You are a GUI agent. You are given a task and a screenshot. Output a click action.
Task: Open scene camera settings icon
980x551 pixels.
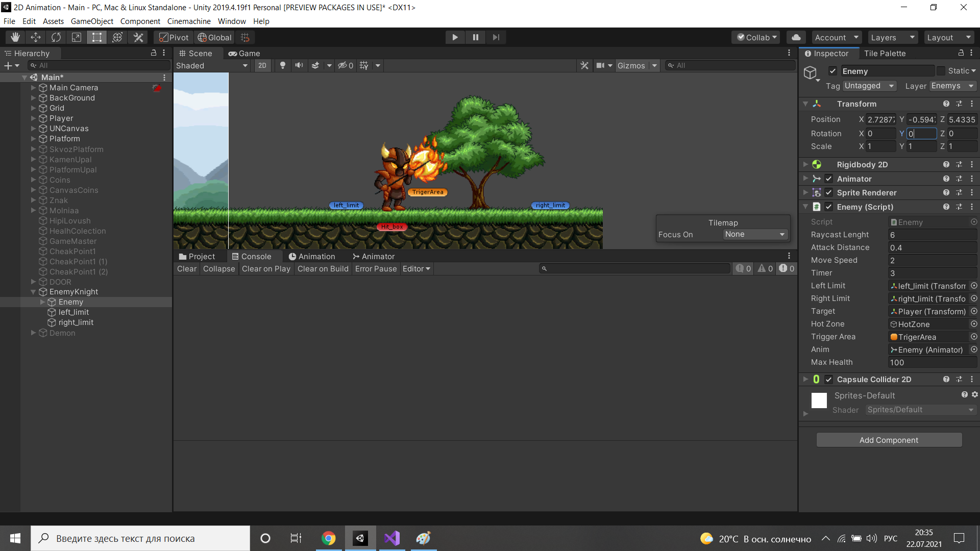(601, 65)
